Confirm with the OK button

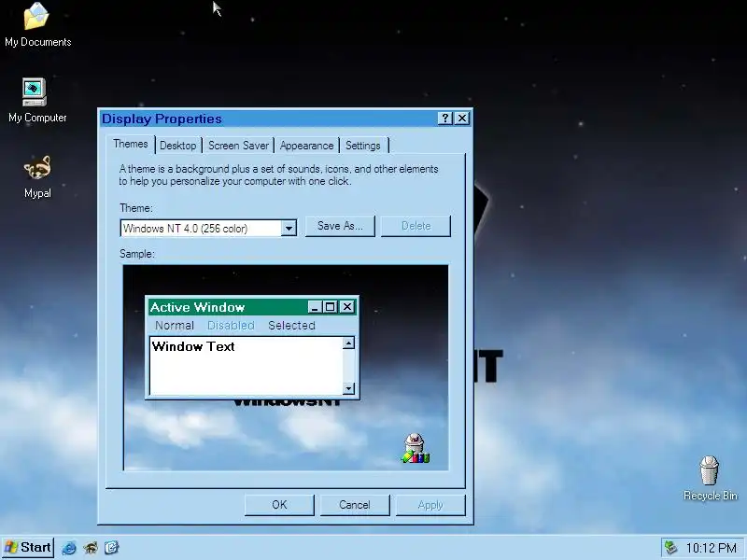[279, 505]
